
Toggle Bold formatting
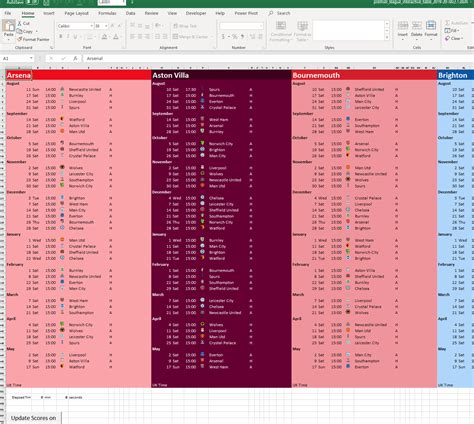click(x=61, y=37)
